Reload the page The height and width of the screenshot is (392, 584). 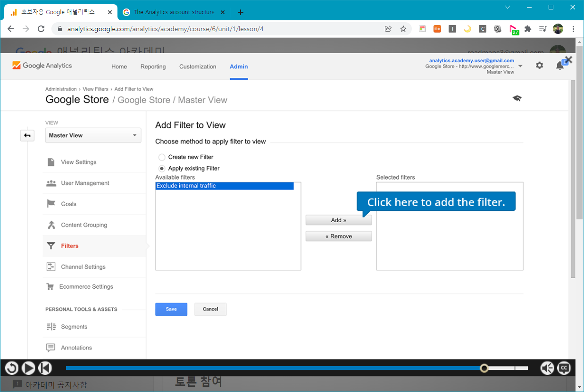click(41, 29)
